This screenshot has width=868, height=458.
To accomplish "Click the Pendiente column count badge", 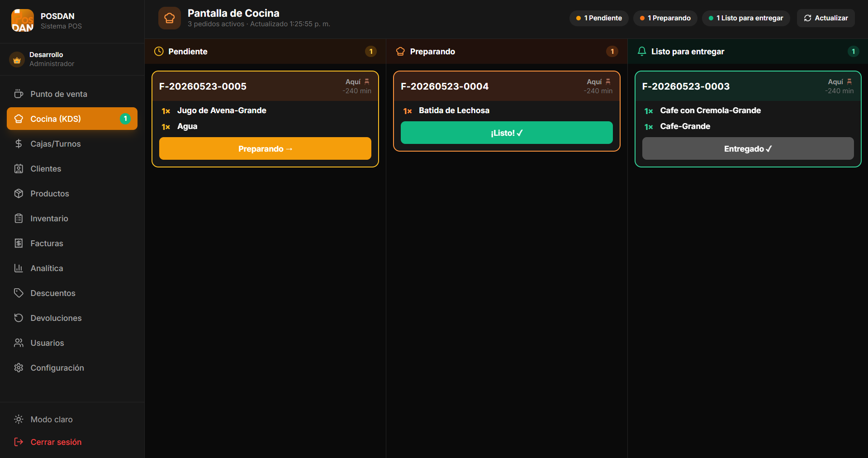I will click(371, 51).
